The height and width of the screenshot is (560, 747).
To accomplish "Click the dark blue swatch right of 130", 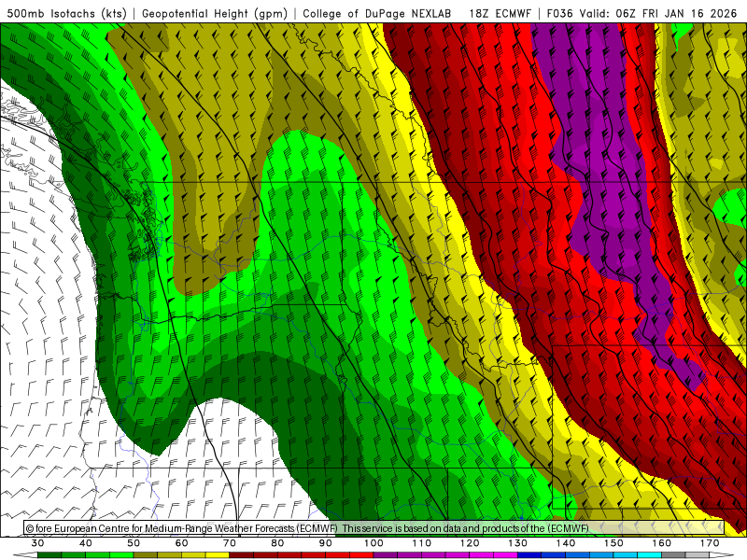I will (529, 555).
